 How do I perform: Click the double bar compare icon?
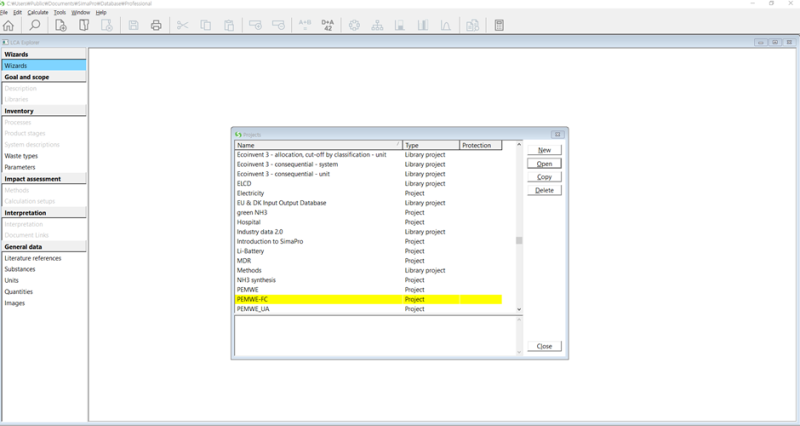point(423,25)
